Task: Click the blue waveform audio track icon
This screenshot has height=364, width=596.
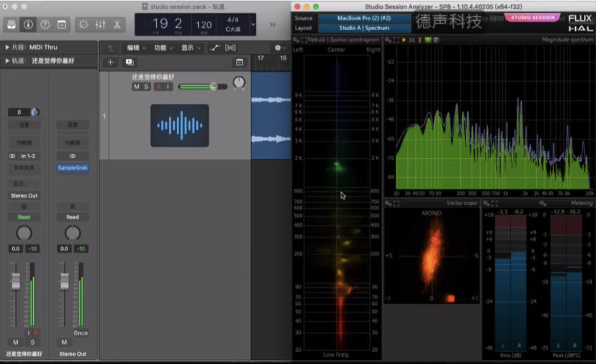Action: tap(180, 125)
